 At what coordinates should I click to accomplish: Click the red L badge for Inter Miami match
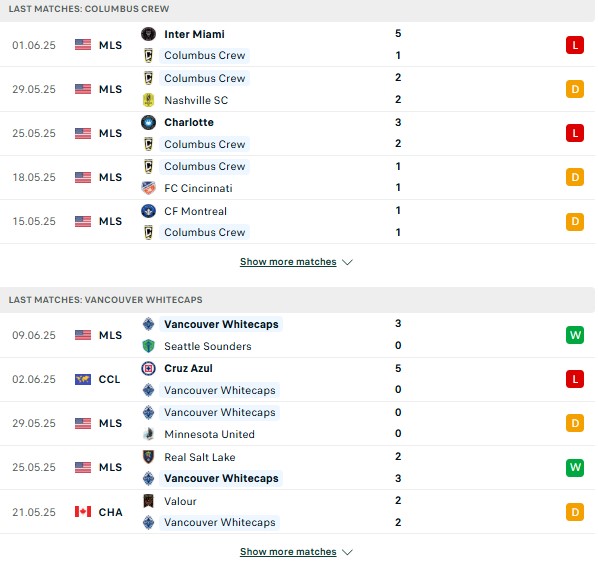coord(575,45)
